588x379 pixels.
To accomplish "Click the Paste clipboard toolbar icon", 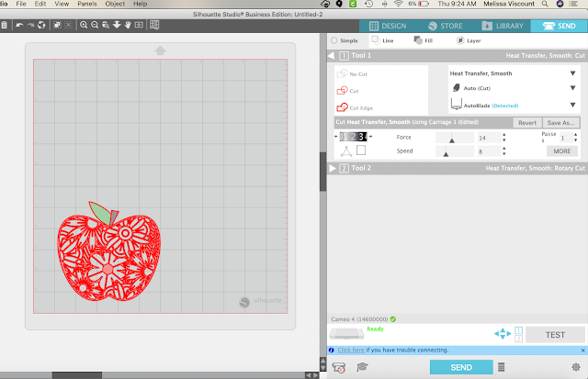I will click(x=4, y=25).
